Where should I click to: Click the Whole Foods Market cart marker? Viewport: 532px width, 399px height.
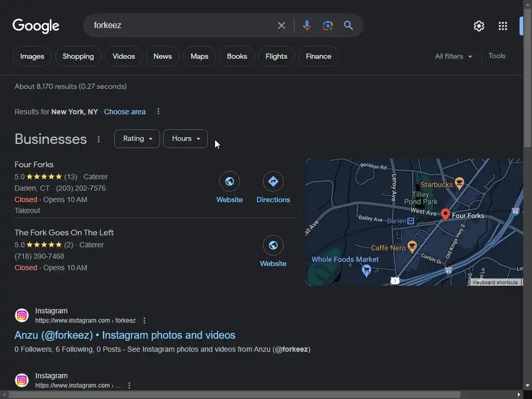pos(366,271)
